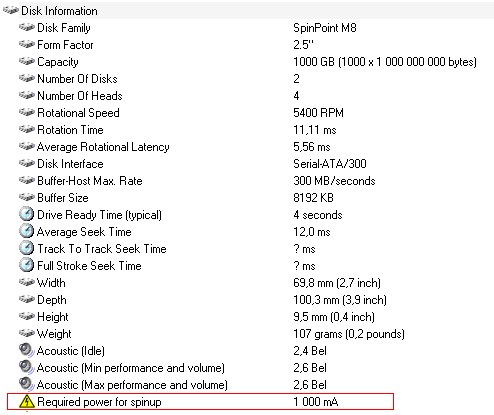Select the Capacity label
Viewport: 494px width, 415px height.
pos(58,62)
